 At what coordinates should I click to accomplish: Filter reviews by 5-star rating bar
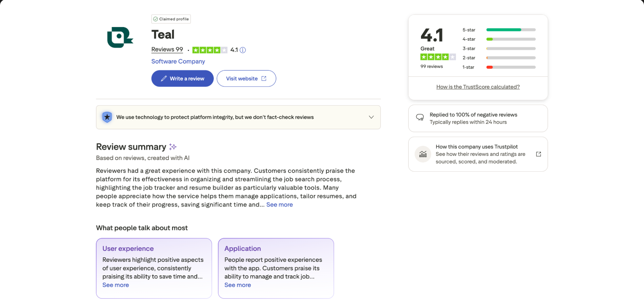[511, 30]
